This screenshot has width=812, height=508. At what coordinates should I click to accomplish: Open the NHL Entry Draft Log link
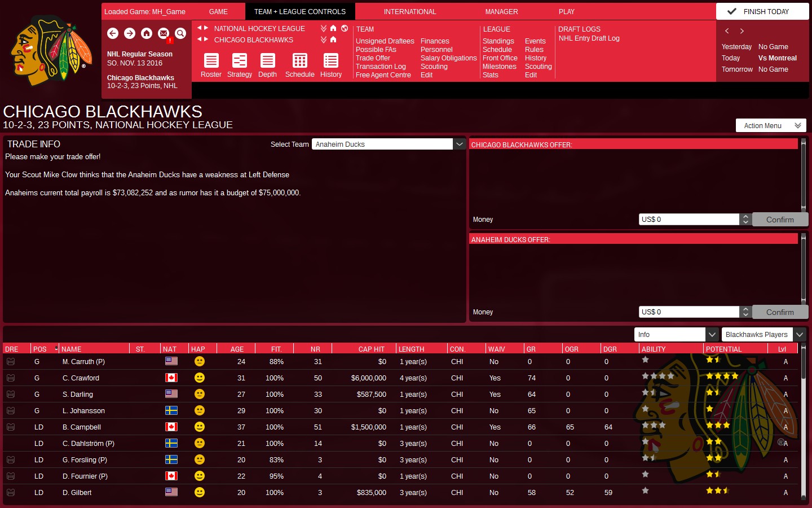[589, 38]
